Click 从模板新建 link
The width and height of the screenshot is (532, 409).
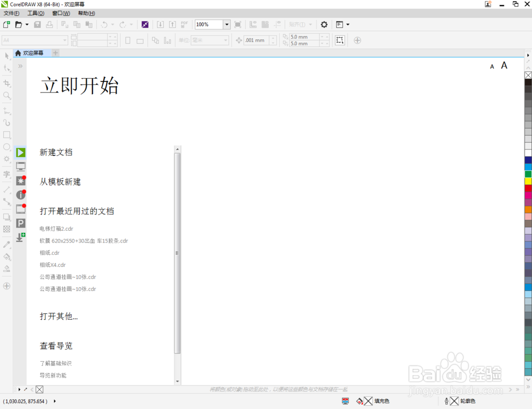(60, 182)
